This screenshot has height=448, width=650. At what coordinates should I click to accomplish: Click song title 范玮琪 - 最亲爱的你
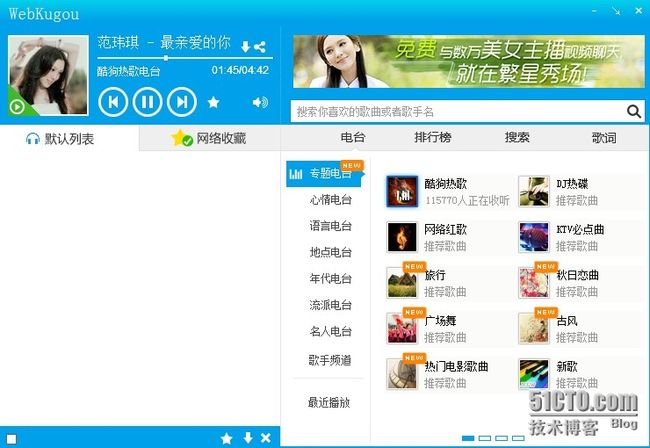164,43
